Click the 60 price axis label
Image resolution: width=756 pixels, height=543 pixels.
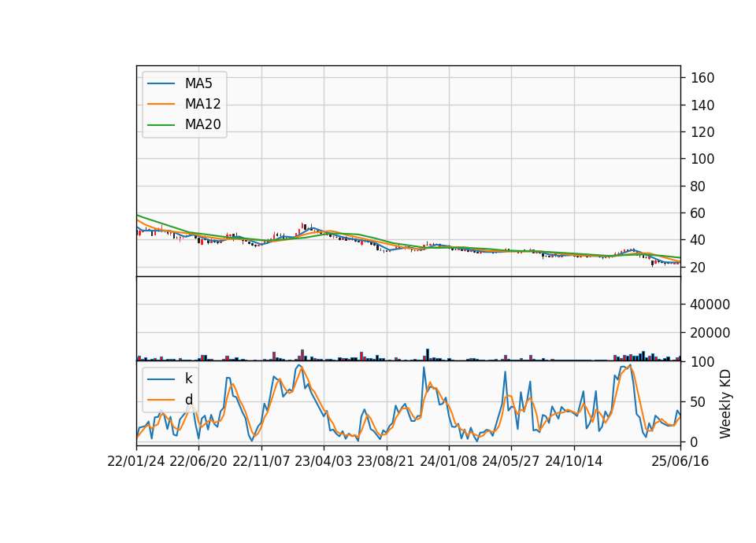699,213
